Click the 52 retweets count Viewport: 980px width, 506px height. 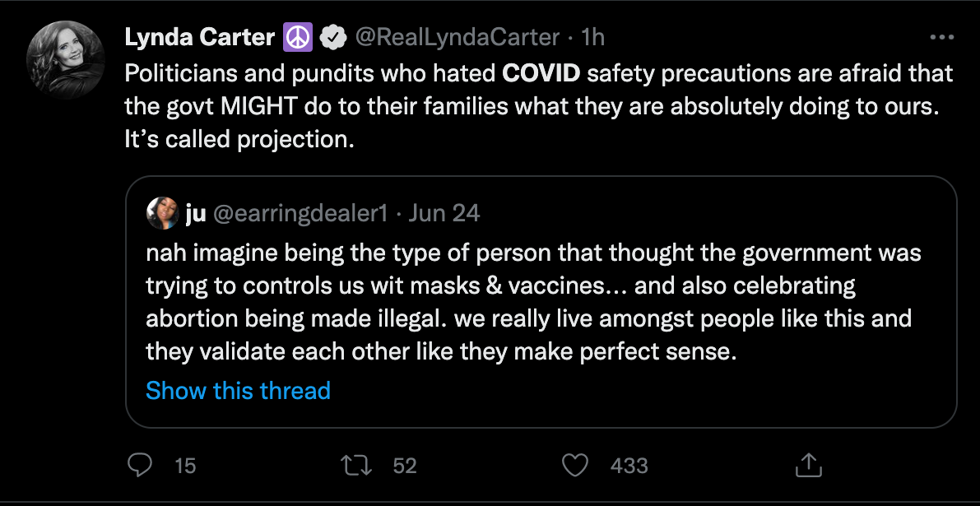405,466
